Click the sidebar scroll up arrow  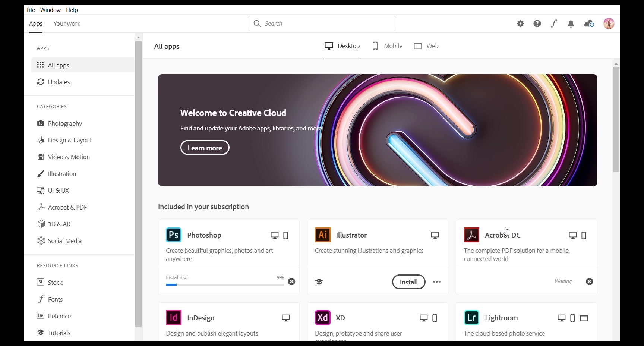tap(138, 37)
